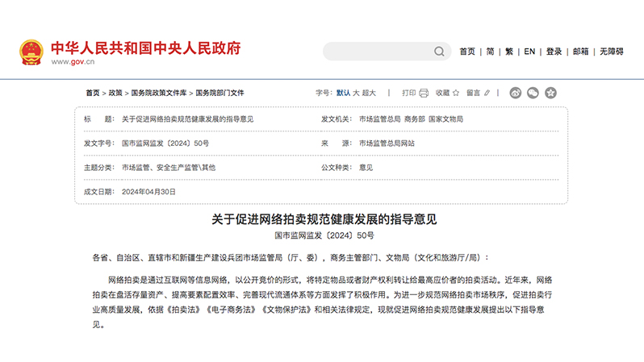The image size is (644, 362).
Task: Click the document type value 意见
Action: point(366,168)
